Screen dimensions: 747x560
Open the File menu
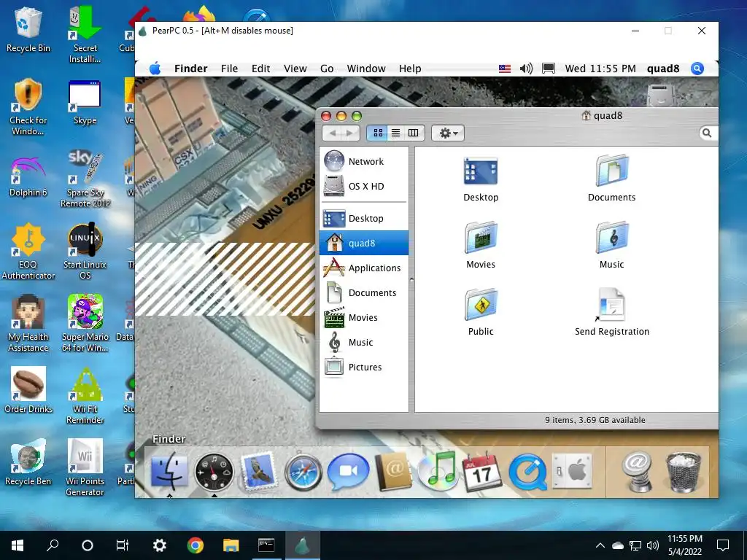click(x=229, y=69)
